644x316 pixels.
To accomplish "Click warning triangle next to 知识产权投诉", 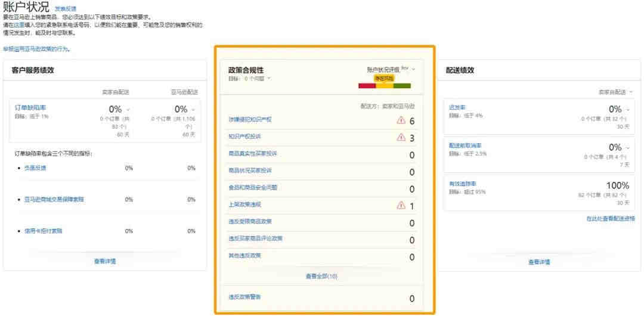I will pos(401,138).
